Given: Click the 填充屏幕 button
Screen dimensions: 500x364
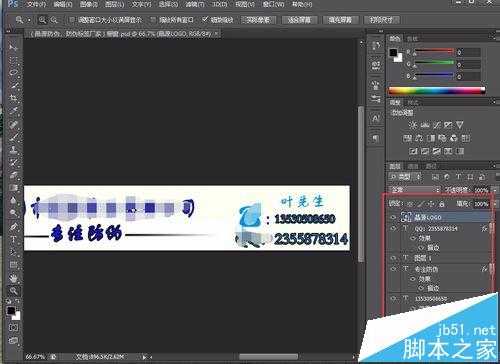Looking at the screenshot, I should tap(340, 20).
